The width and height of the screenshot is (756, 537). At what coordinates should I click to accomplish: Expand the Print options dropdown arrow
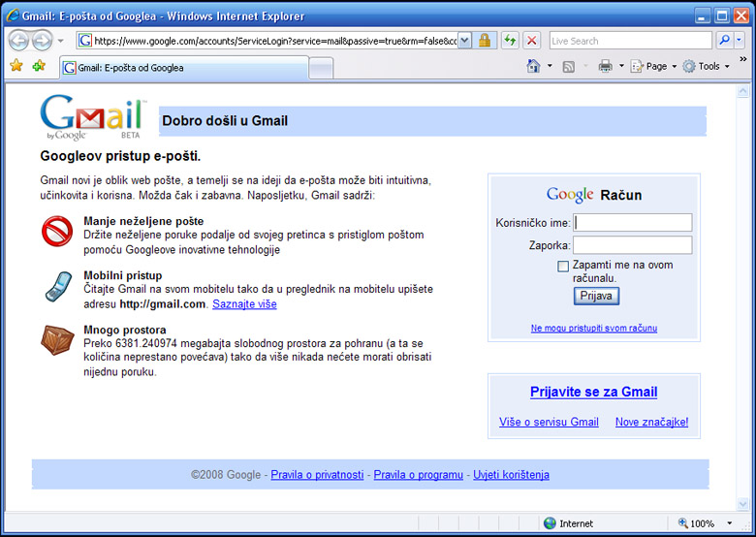click(x=621, y=66)
